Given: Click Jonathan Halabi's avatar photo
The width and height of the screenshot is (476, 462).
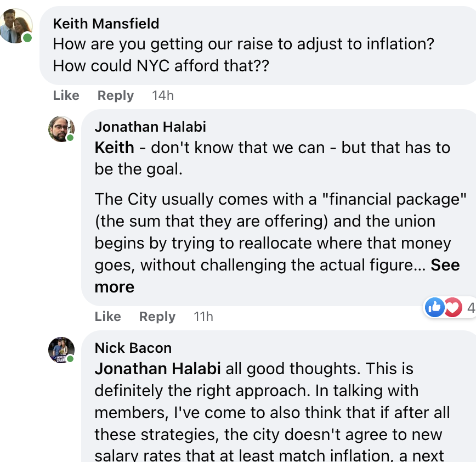Looking at the screenshot, I should 61,129.
